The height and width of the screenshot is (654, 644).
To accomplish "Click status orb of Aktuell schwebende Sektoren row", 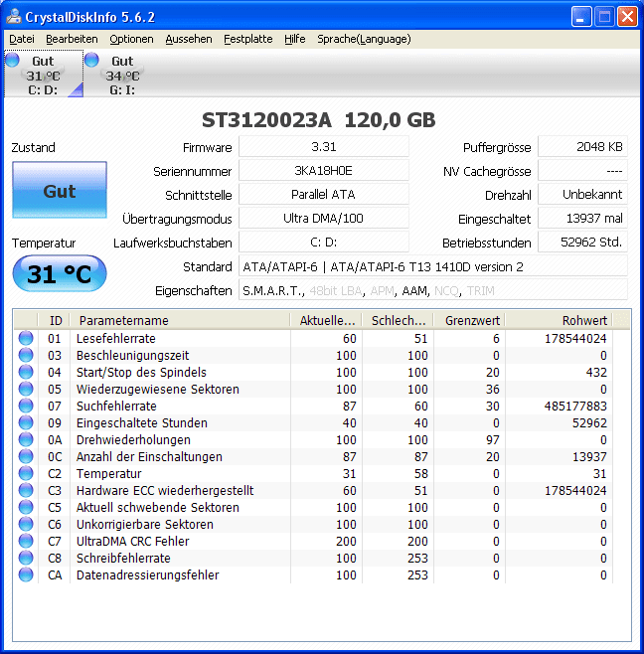I will pyautogui.click(x=26, y=507).
